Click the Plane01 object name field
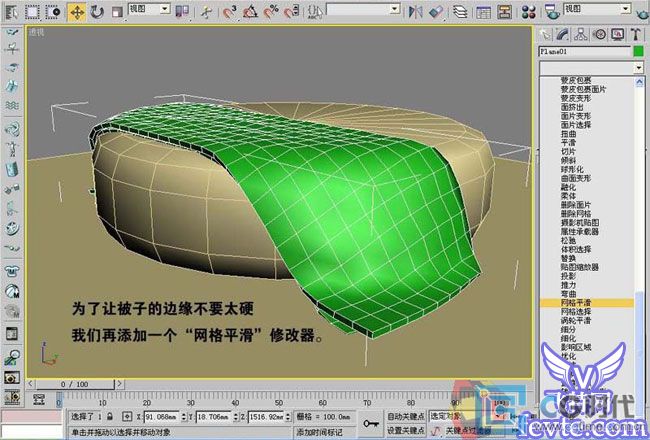 pyautogui.click(x=585, y=52)
